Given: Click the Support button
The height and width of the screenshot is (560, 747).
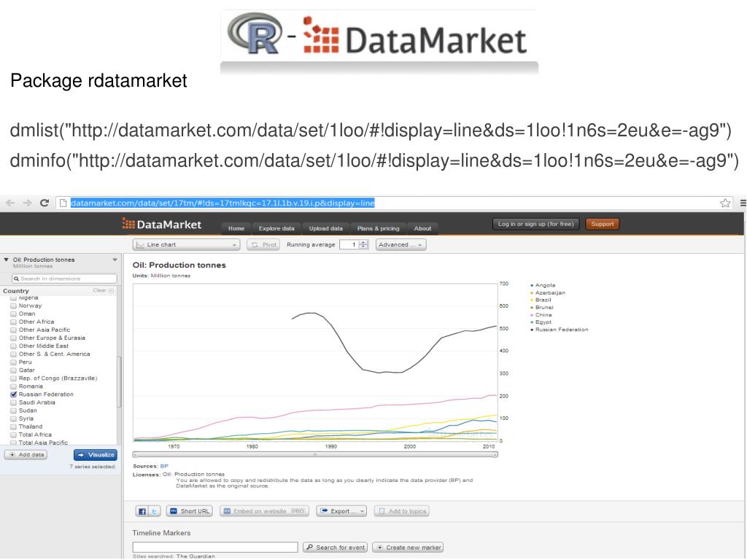Looking at the screenshot, I should tap(603, 225).
